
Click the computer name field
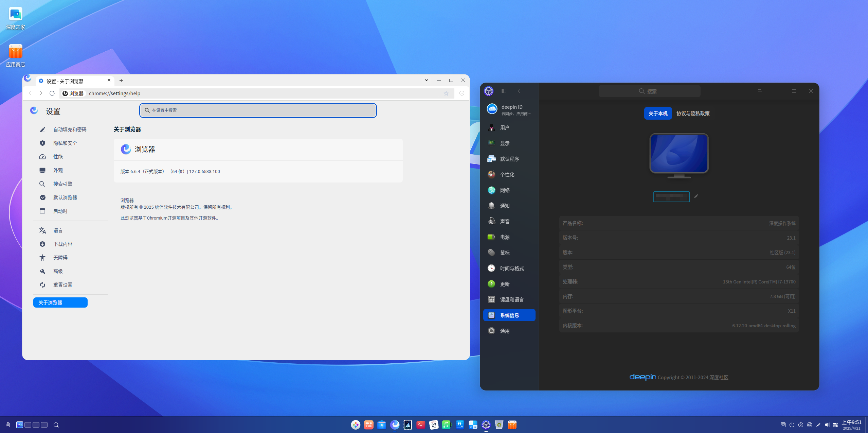pos(671,196)
